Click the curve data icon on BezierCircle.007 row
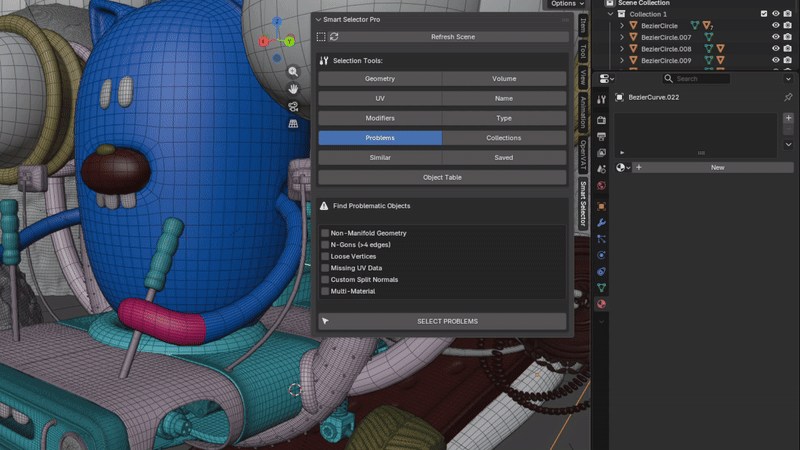This screenshot has height=450, width=800. tap(709, 37)
